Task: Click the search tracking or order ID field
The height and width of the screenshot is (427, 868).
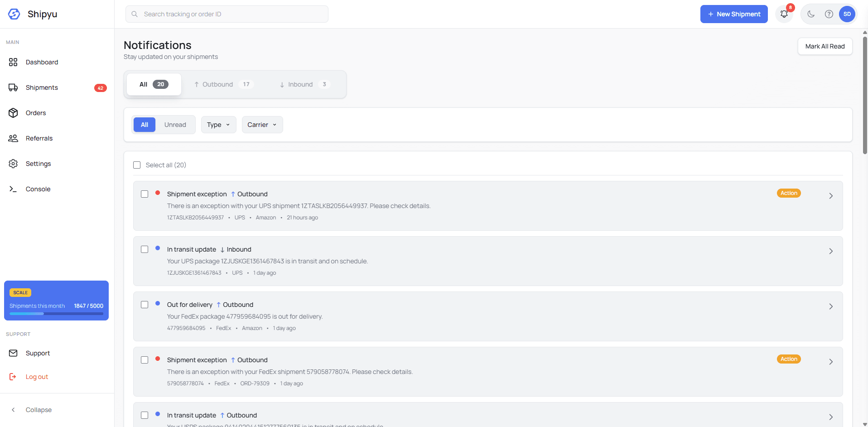Action: 227,14
